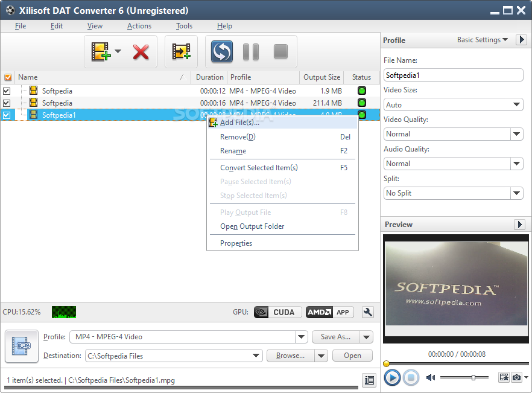Click film icon of first Softpedia row
The width and height of the screenshot is (532, 393).
tap(34, 91)
